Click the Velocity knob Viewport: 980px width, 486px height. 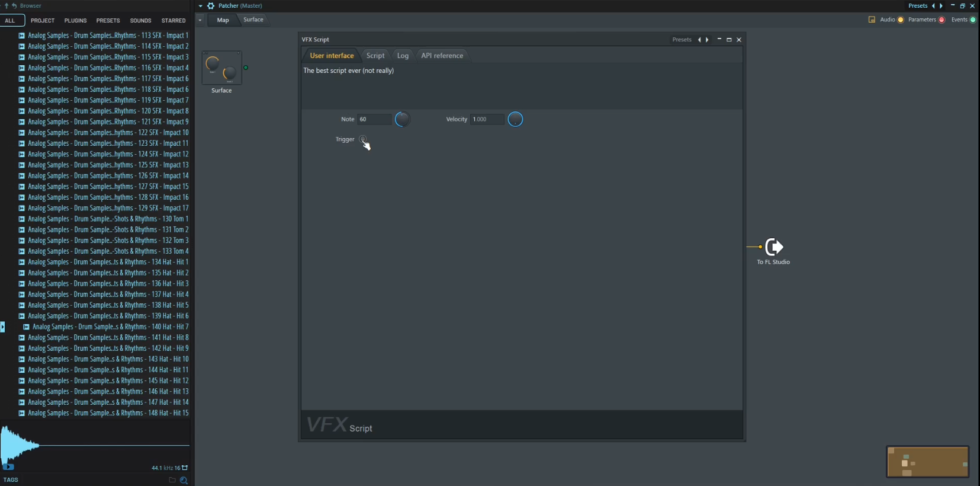(515, 119)
